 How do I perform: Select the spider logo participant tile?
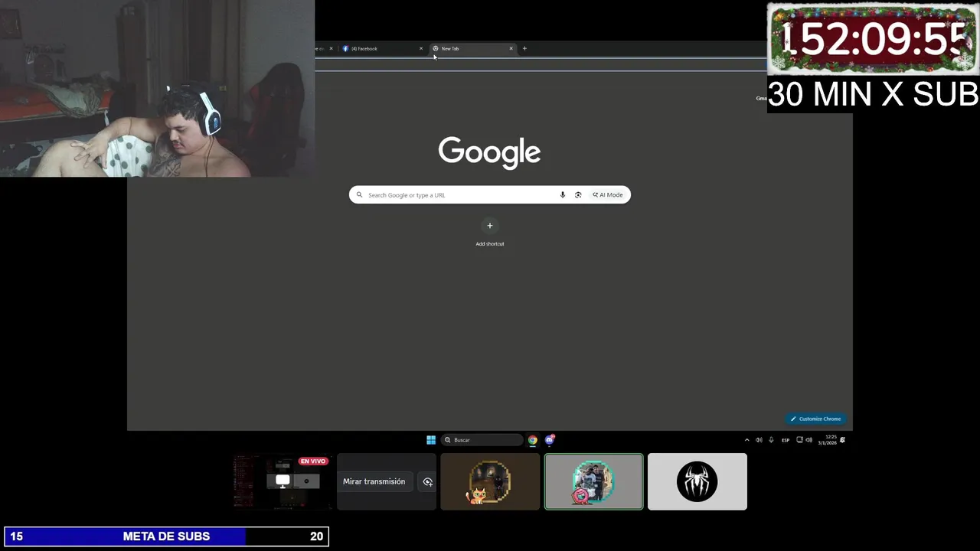[697, 481]
